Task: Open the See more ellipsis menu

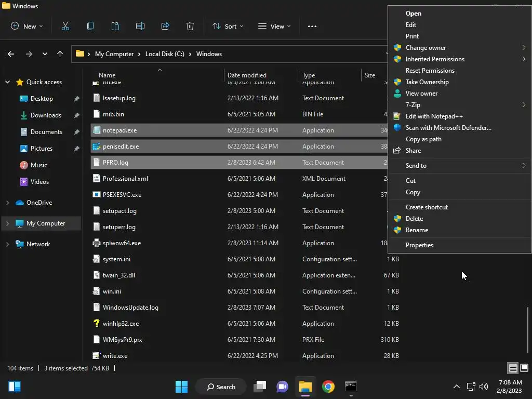Action: point(312,26)
